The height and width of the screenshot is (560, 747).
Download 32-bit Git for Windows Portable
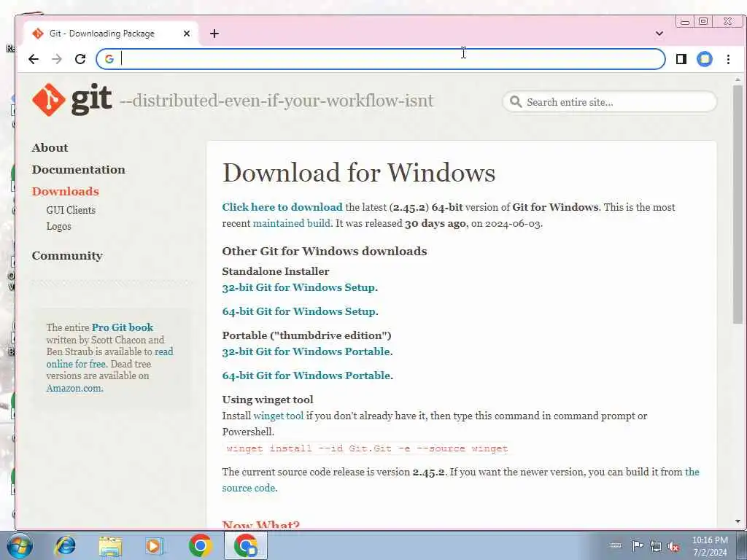tap(306, 351)
